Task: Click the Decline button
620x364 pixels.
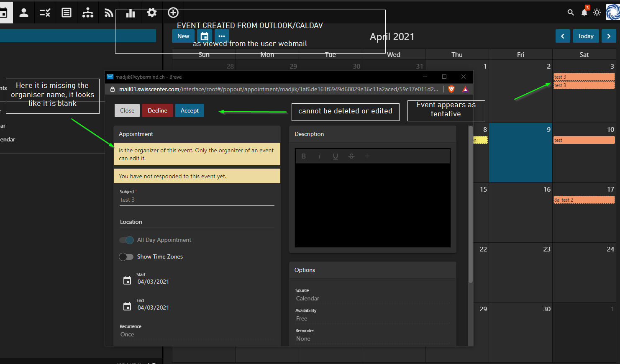Action: pyautogui.click(x=157, y=110)
